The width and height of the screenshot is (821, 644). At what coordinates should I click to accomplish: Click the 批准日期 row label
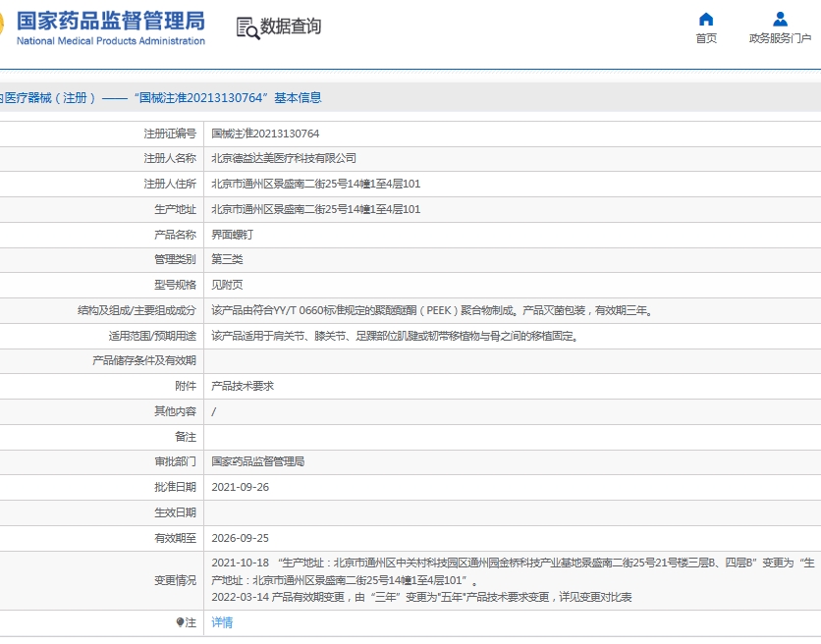click(176, 487)
